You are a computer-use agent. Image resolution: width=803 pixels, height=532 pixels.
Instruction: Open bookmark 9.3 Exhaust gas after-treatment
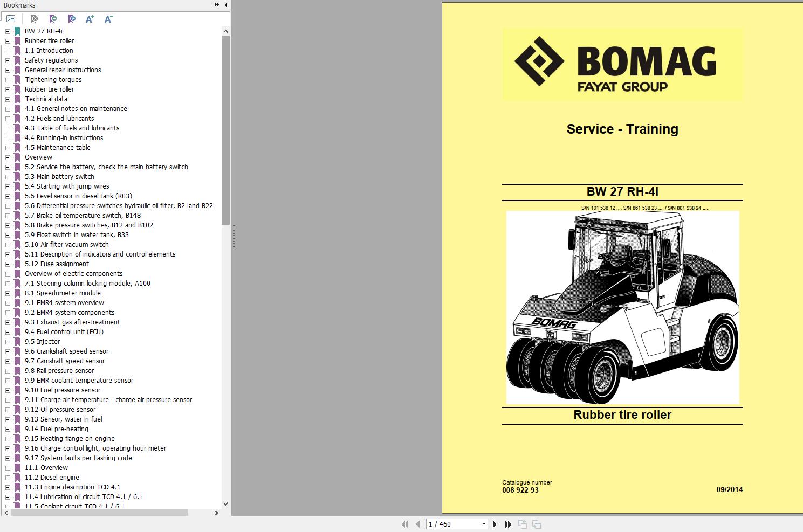coord(72,322)
